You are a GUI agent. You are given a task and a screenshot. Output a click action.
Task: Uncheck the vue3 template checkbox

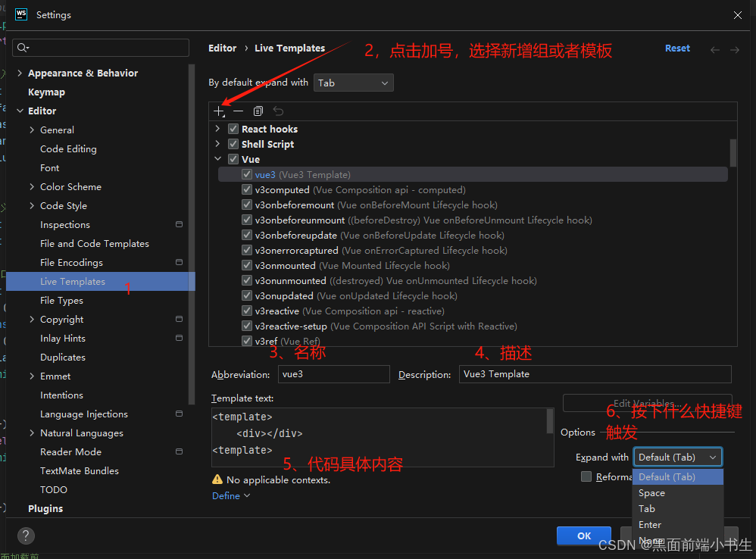point(247,174)
